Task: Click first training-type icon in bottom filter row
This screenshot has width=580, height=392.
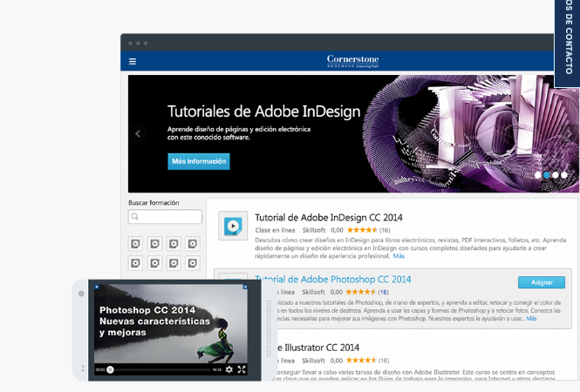Action: tap(136, 263)
